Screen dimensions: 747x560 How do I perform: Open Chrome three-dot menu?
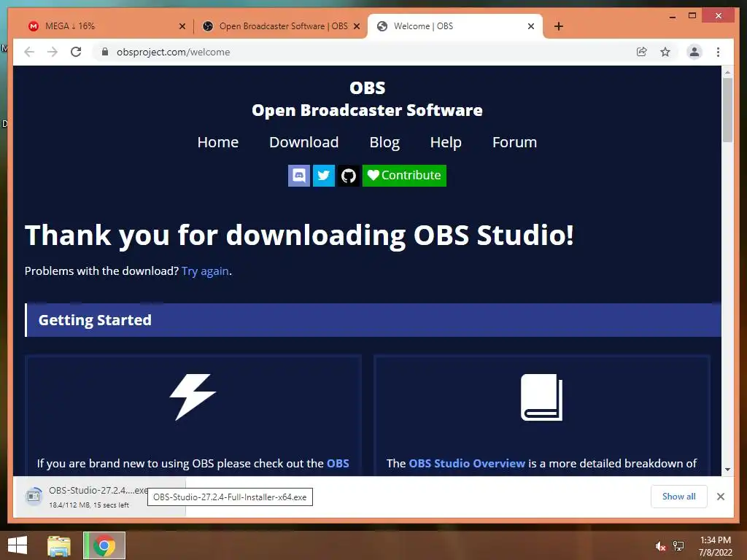point(718,52)
